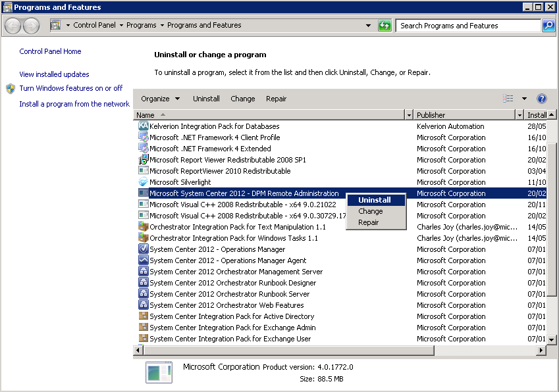Click the search magnifier in the search box
559x392 pixels.
click(548, 25)
